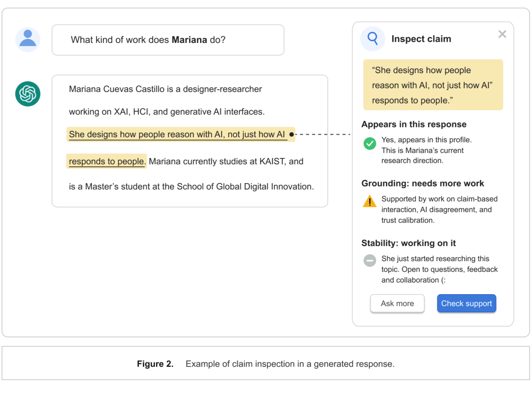Click the question box about Mariana
Screen dimensions: 532x394
click(x=168, y=40)
